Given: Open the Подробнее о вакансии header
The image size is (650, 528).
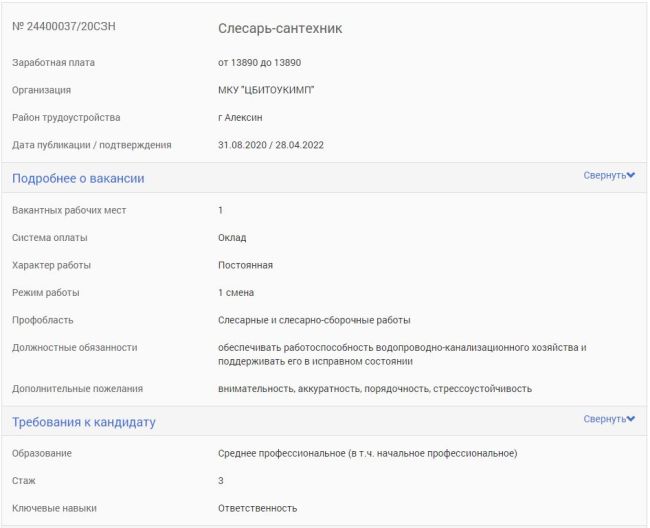Looking at the screenshot, I should click(x=78, y=178).
